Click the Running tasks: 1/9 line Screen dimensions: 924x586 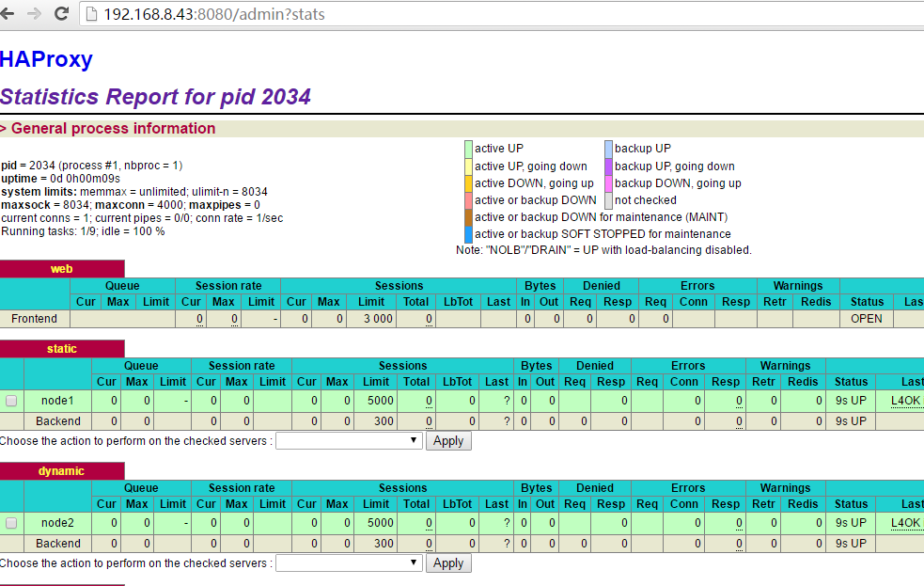(83, 231)
